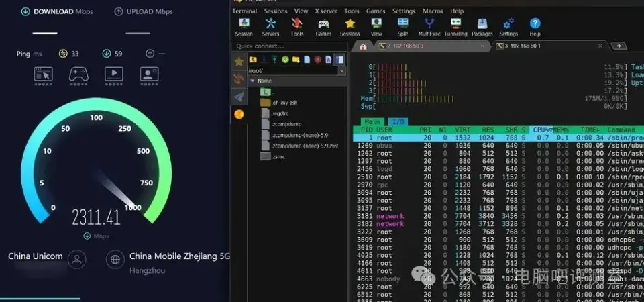Open the Tools sidebar tab
This screenshot has height=302, width=644.
click(239, 79)
